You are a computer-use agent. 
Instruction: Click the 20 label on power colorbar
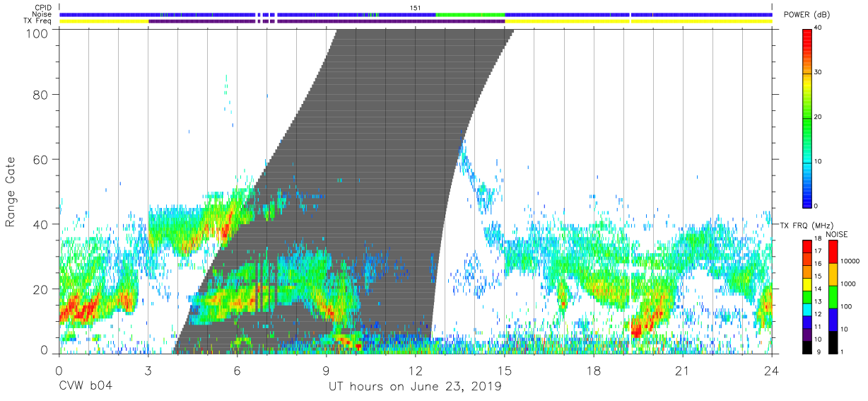[x=819, y=117]
